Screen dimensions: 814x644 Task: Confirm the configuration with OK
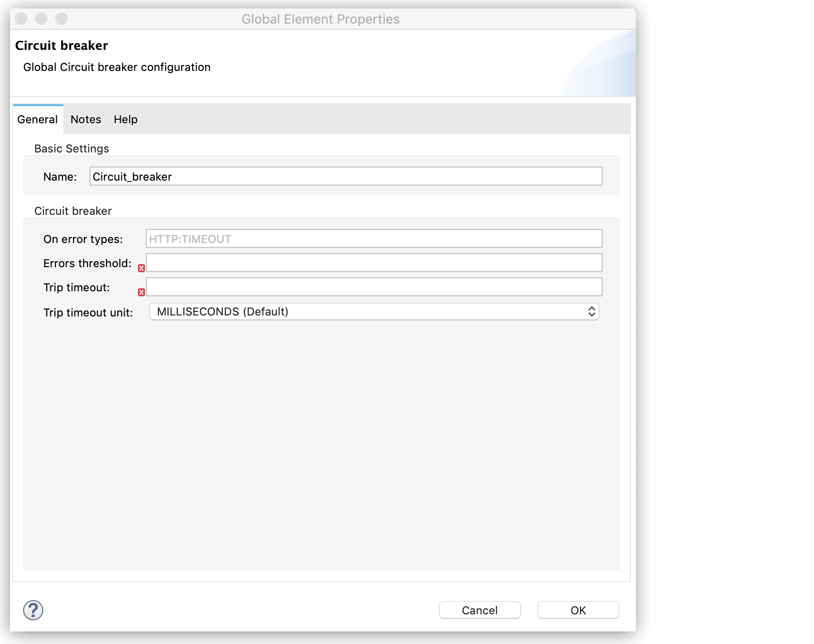click(578, 610)
